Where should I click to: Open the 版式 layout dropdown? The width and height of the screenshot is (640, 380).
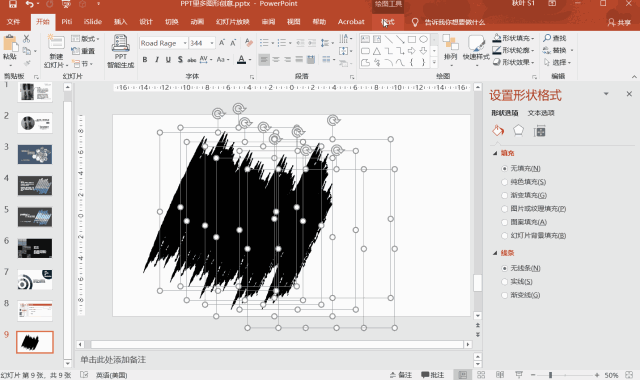(85, 39)
